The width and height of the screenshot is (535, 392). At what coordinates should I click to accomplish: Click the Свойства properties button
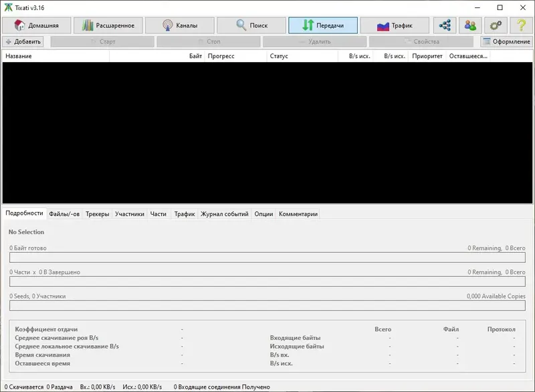[421, 41]
